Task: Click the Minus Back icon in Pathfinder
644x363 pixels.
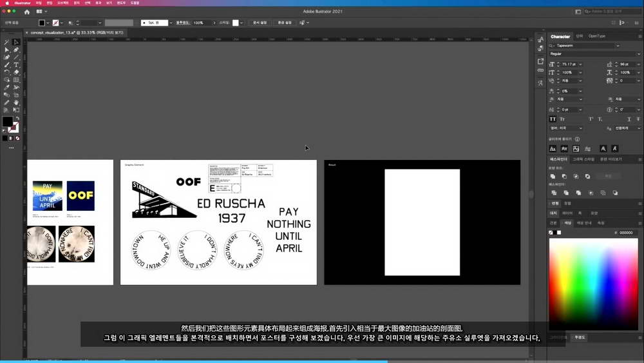Action: [x=615, y=193]
